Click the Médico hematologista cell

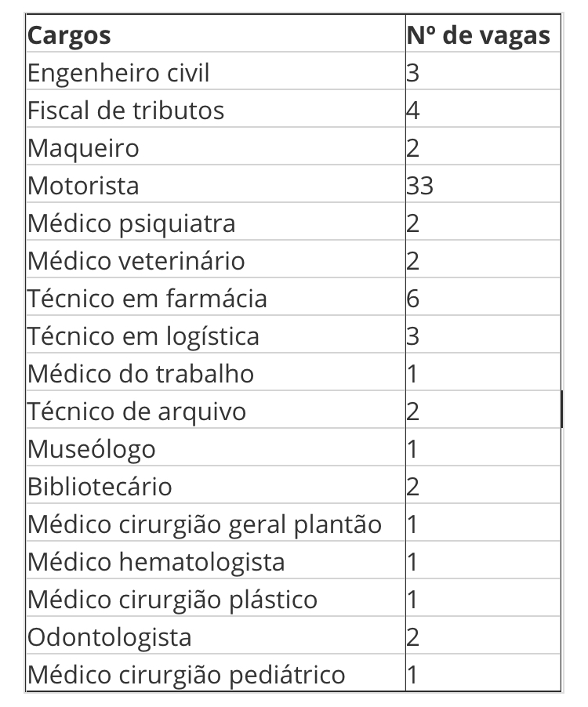click(x=156, y=562)
